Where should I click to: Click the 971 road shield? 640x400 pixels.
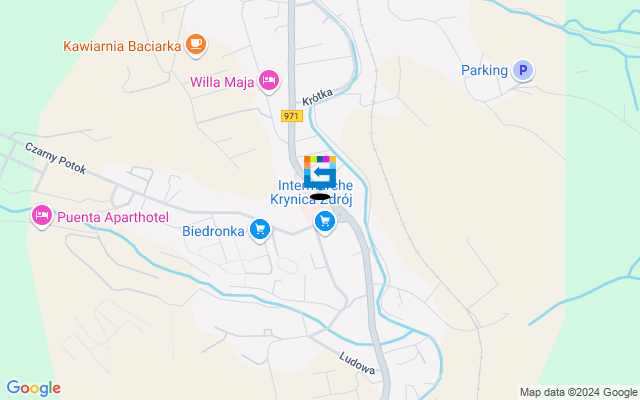291,116
